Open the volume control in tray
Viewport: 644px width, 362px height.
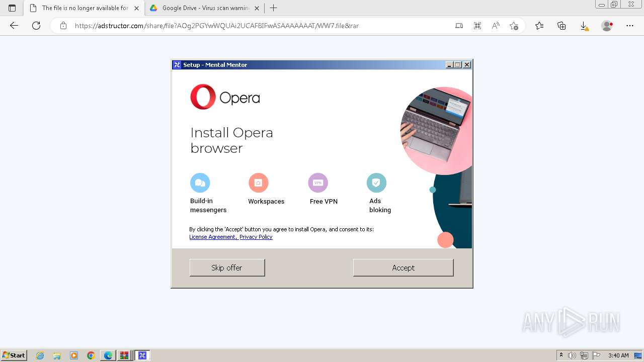point(572,355)
